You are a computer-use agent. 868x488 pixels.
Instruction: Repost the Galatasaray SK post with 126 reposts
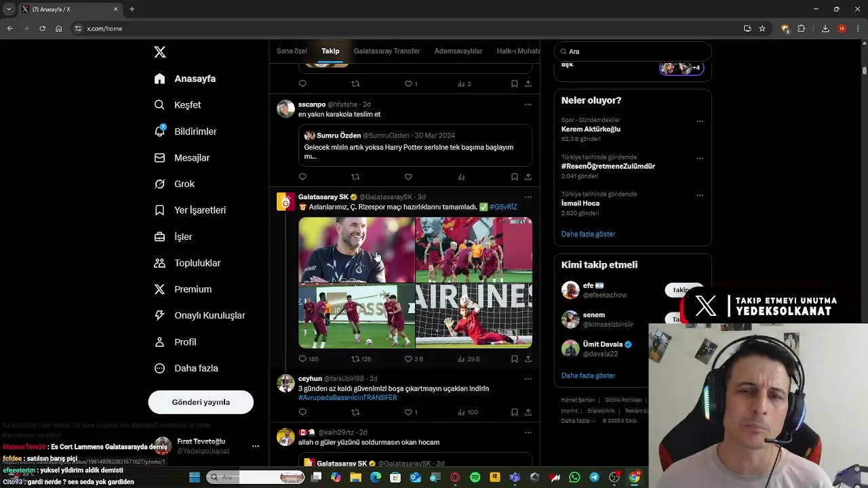coord(361,359)
